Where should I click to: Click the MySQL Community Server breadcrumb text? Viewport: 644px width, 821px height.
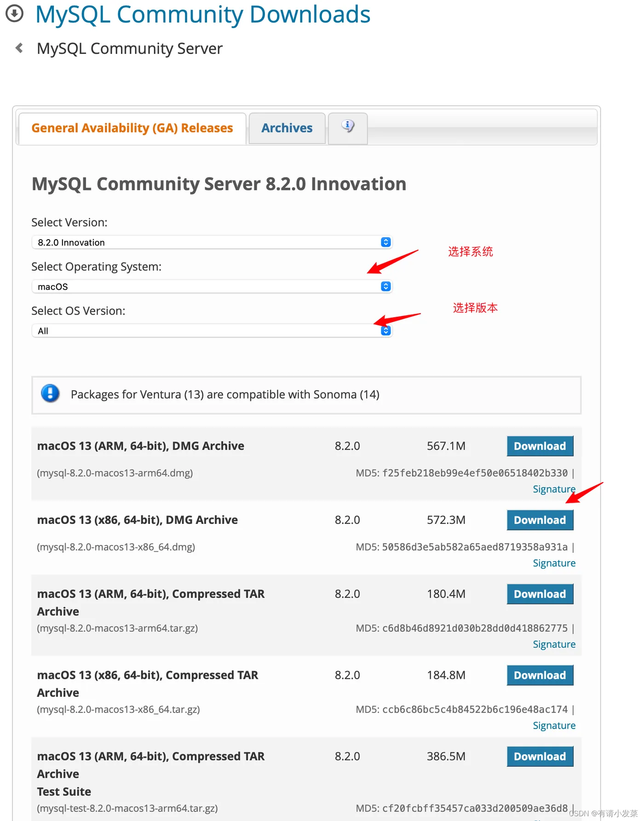[x=130, y=48]
